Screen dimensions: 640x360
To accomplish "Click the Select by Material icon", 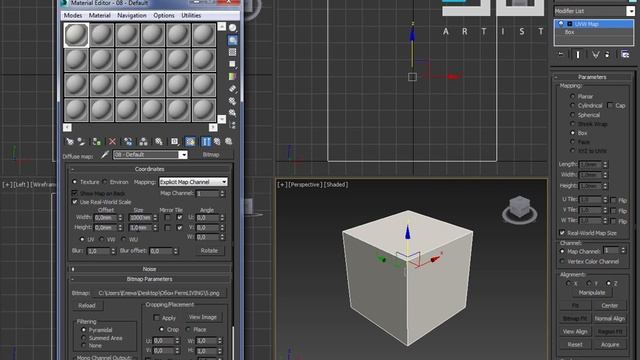I will click(233, 112).
